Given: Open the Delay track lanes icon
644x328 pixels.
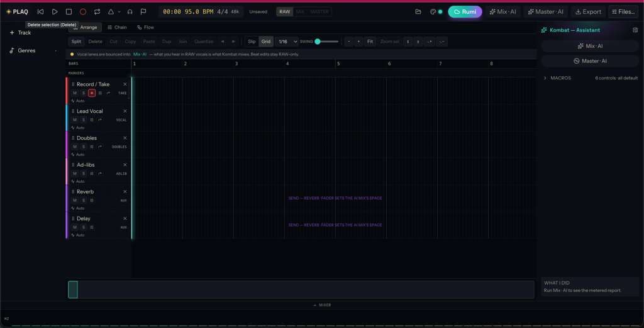Looking at the screenshot, I should coord(92,227).
